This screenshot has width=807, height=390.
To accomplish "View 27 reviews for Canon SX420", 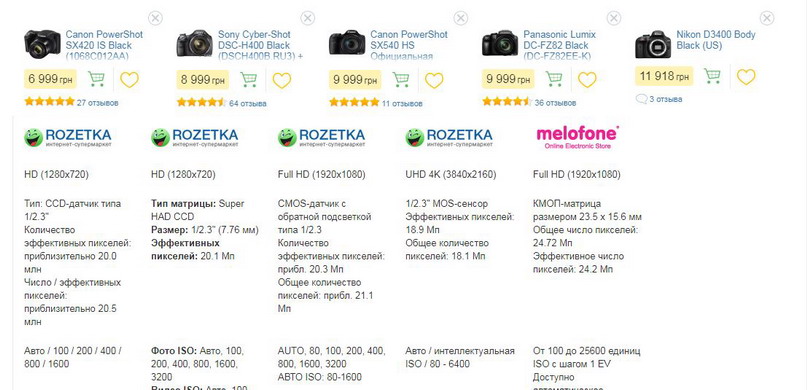I will (x=97, y=103).
